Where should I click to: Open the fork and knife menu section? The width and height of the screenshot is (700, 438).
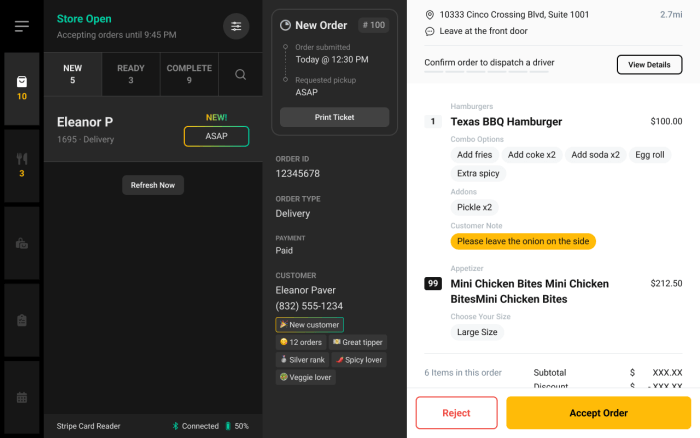(x=22, y=165)
